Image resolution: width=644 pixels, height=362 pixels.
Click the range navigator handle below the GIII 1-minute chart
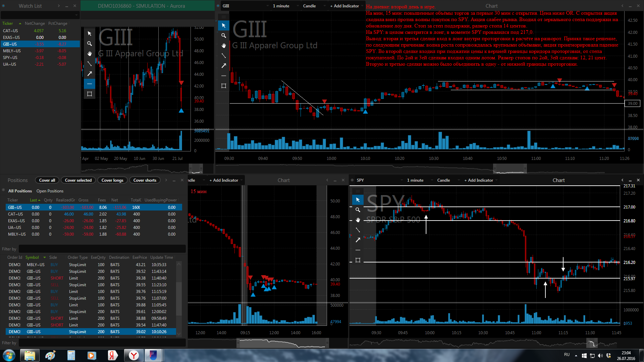[510, 169]
